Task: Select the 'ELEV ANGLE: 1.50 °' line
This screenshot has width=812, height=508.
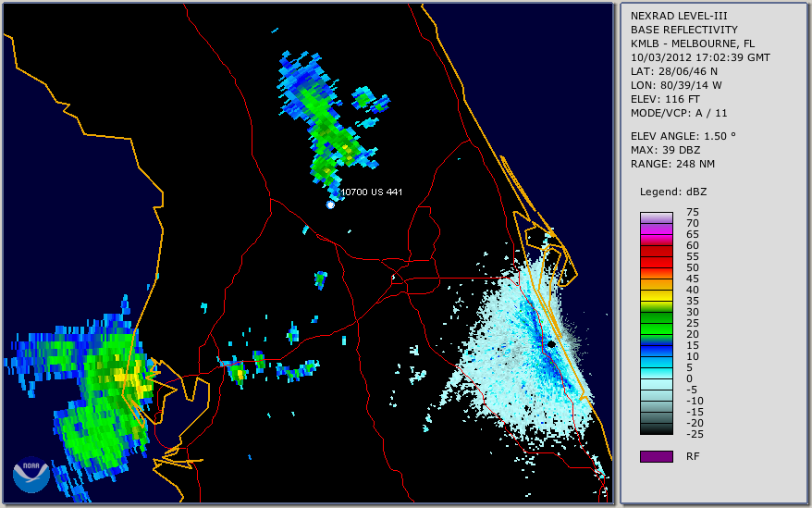Action: point(683,136)
